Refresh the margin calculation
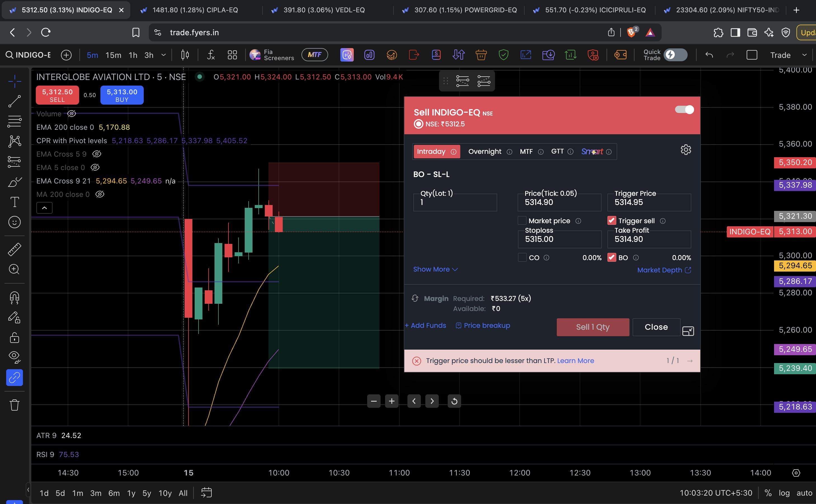816x504 pixels. pyautogui.click(x=415, y=298)
